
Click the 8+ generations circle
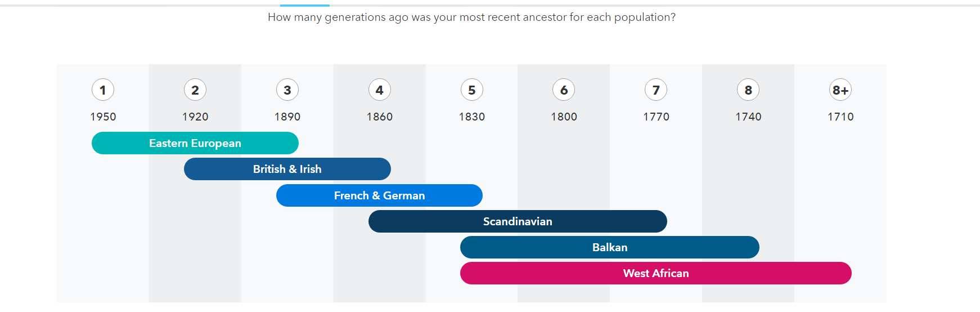click(840, 90)
